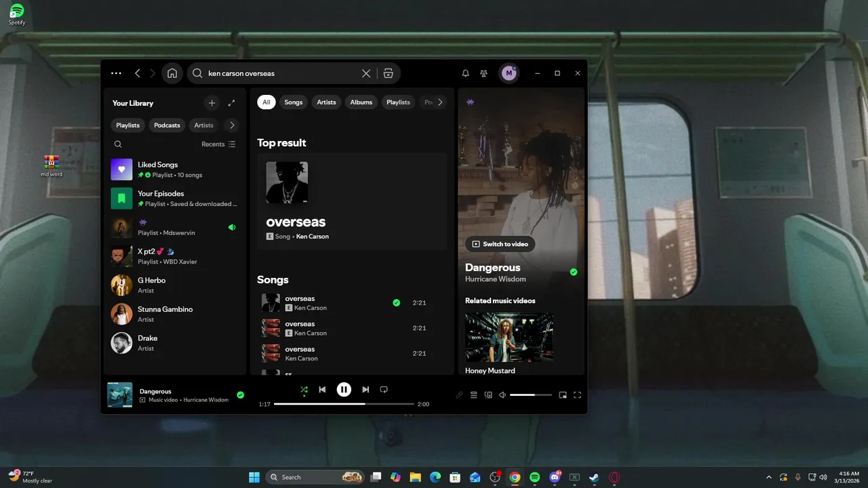Pause playback
Viewport: 868px width, 488px height.
[x=344, y=390]
